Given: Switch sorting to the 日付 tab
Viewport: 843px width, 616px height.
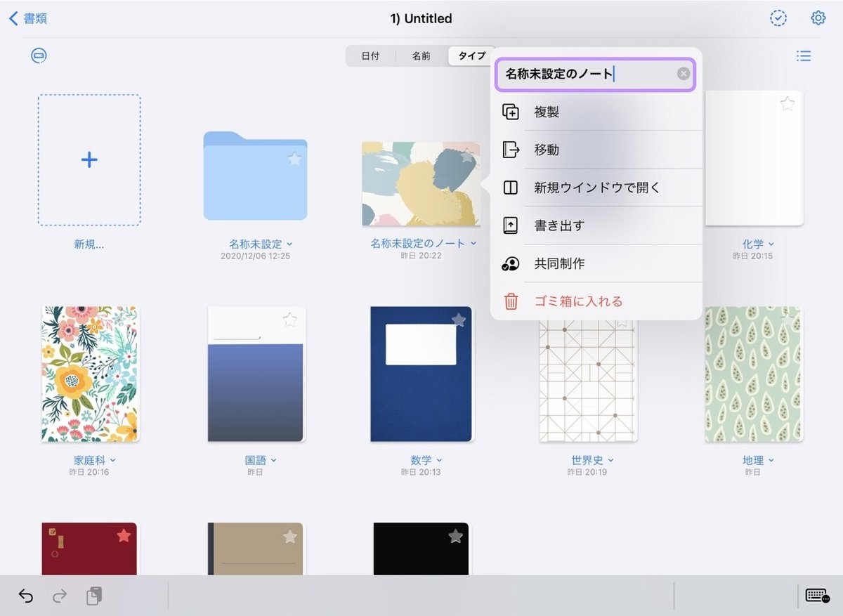Looking at the screenshot, I should (x=370, y=55).
